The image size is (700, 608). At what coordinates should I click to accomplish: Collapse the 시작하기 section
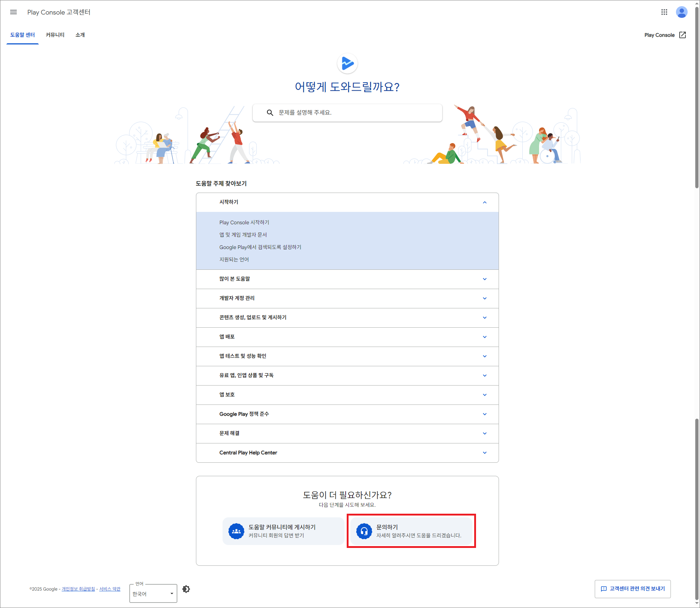(485, 202)
